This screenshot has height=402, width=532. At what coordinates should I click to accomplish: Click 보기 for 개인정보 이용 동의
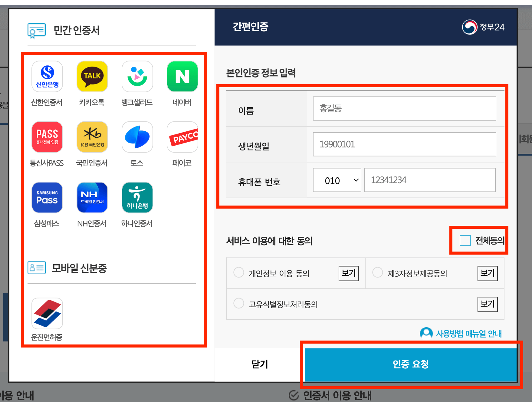pos(349,273)
